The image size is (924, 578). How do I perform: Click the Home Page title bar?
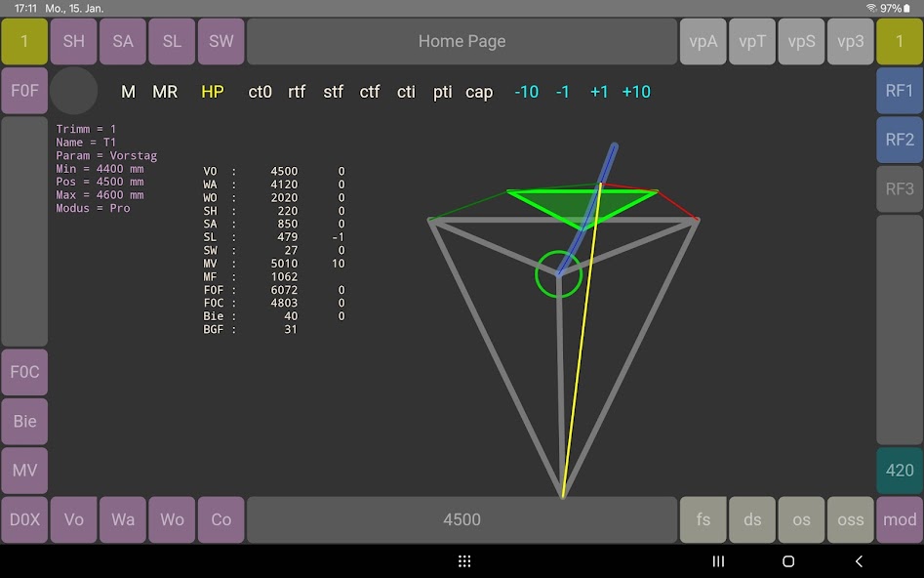point(462,42)
